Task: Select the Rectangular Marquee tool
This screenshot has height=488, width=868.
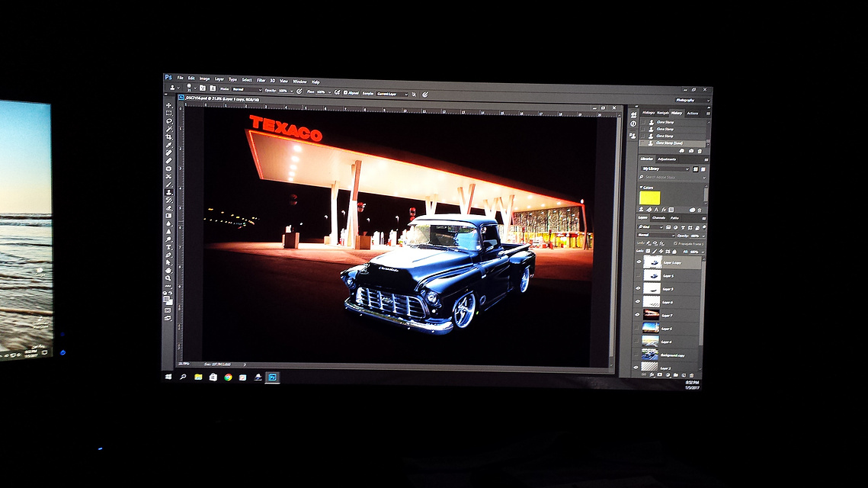Action: tap(169, 113)
